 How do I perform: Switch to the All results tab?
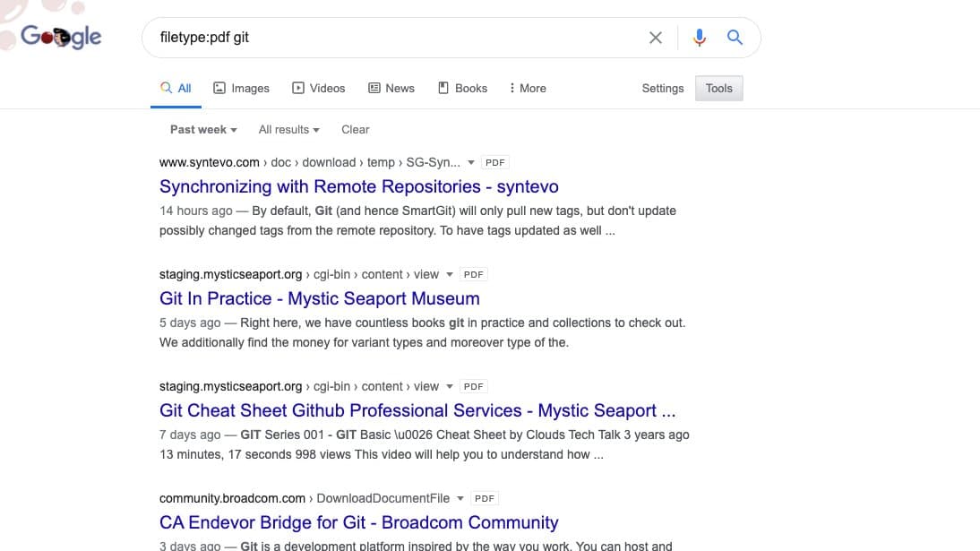click(x=176, y=87)
